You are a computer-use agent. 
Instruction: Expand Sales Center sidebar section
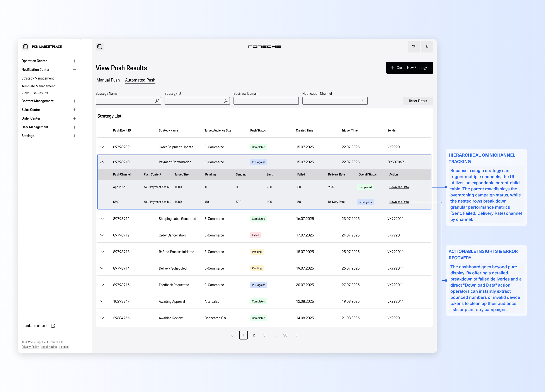click(74, 110)
